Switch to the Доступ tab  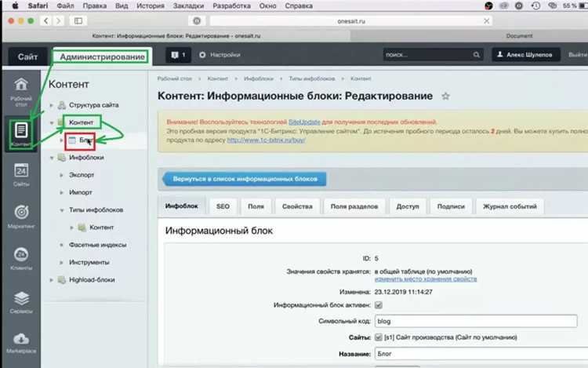click(407, 206)
